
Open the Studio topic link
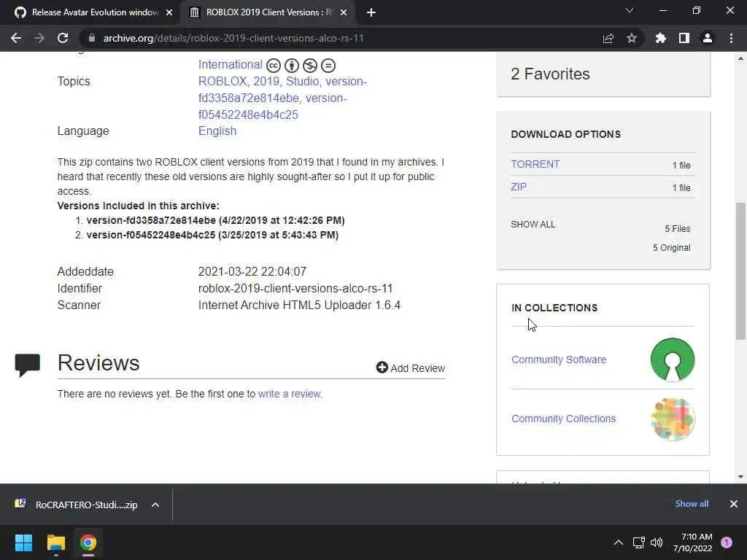click(302, 81)
